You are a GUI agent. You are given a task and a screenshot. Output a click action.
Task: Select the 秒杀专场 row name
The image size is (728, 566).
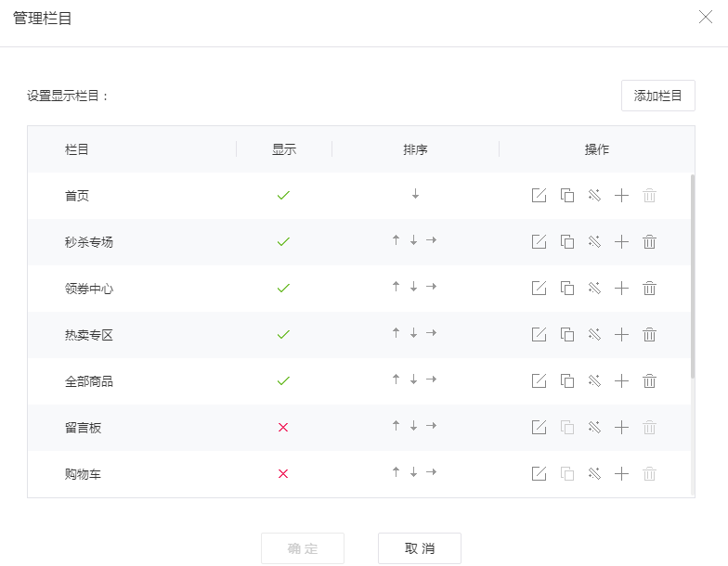coord(89,242)
